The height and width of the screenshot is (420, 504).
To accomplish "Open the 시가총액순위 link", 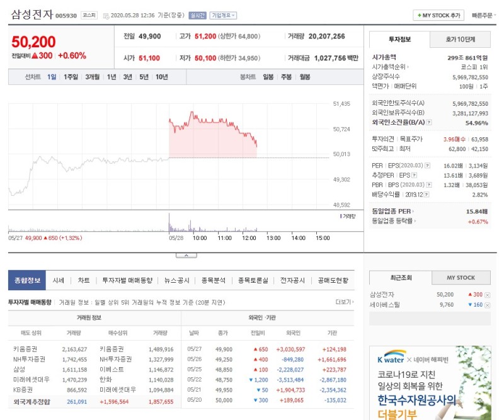I will tap(390, 67).
